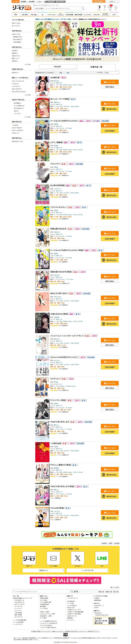
Task: Open the 女の園の星 cover thumbnail
Action: coord(42,87)
